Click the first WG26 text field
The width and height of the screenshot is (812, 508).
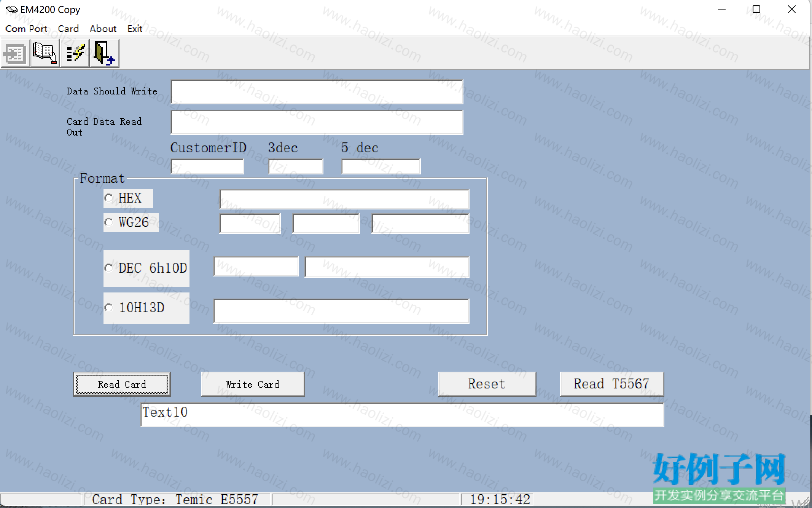coord(250,224)
